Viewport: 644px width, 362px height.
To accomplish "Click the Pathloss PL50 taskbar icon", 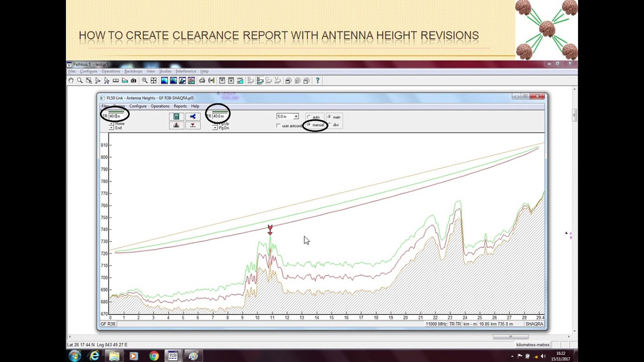I will 173,356.
